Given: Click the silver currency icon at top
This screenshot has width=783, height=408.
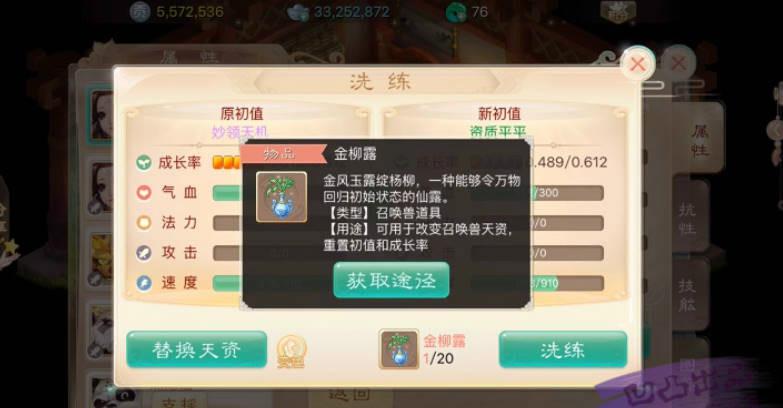Looking at the screenshot, I should pyautogui.click(x=299, y=12).
